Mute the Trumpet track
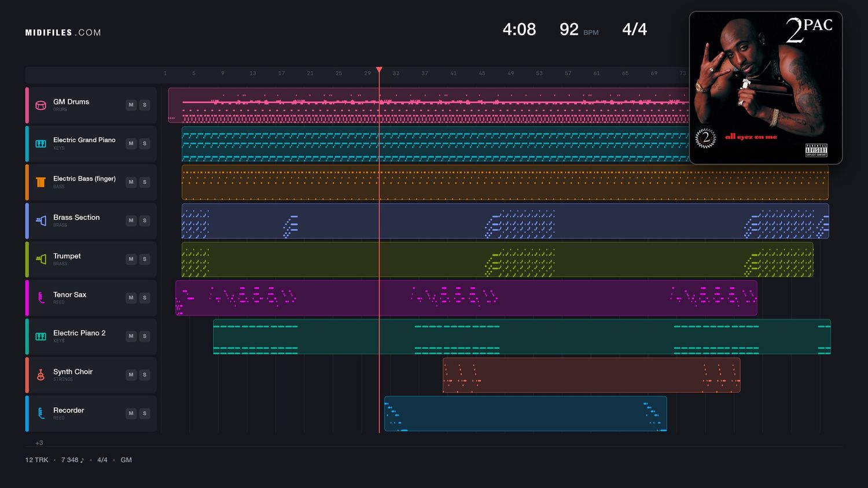868x488 pixels. click(131, 259)
